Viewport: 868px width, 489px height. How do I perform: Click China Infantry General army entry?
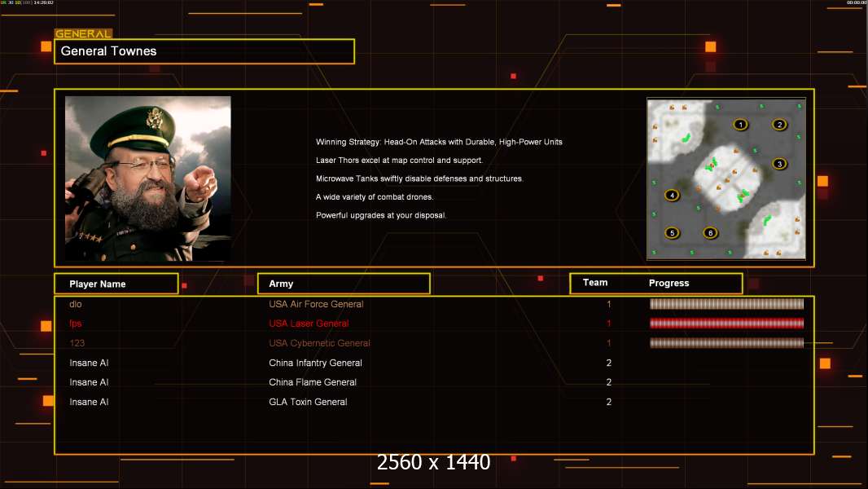[316, 363]
